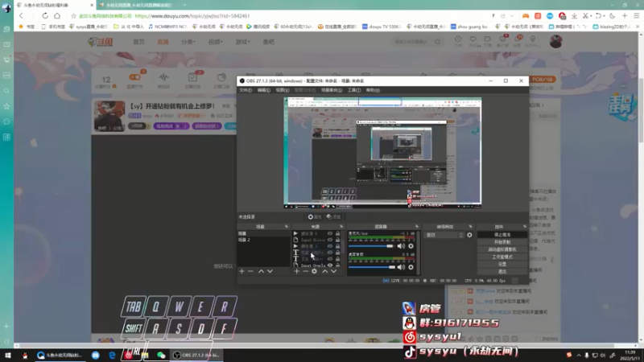644x362 pixels.
Task: Open OBS 工具 menu
Action: [x=354, y=90]
